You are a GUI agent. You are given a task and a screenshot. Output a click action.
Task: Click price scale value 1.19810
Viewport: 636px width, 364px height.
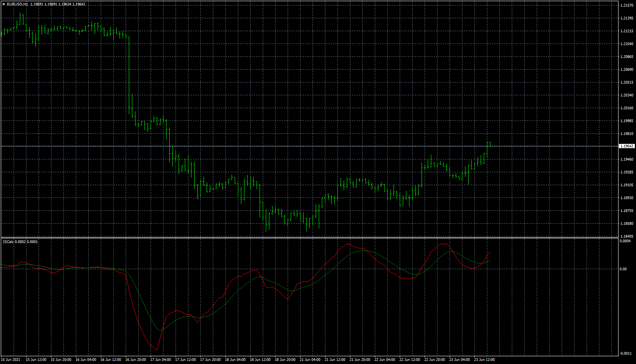(x=627, y=134)
